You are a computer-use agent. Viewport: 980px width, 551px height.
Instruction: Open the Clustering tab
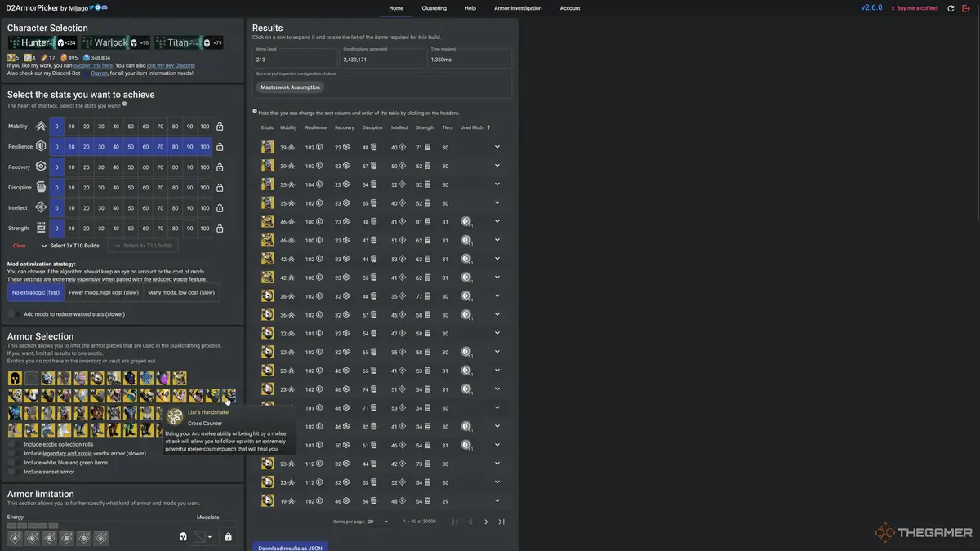pos(434,8)
